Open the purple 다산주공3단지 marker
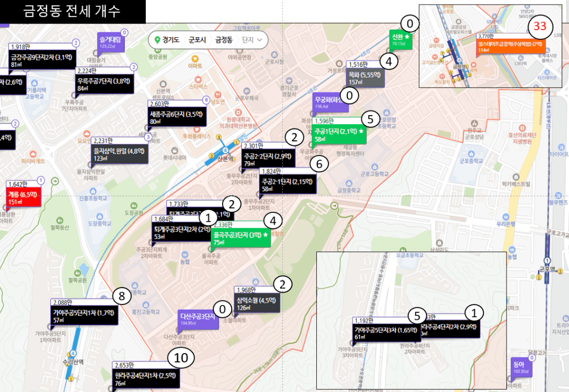Viewport: 569px width, 392px height. click(198, 319)
